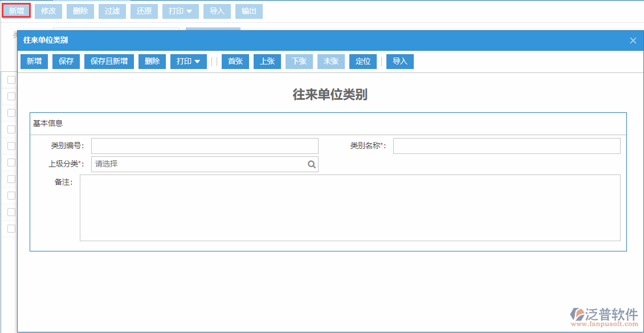Screen dimensions: 644x333
Task: Click the 导入 import button in dialog toolbar
Action: pos(400,61)
